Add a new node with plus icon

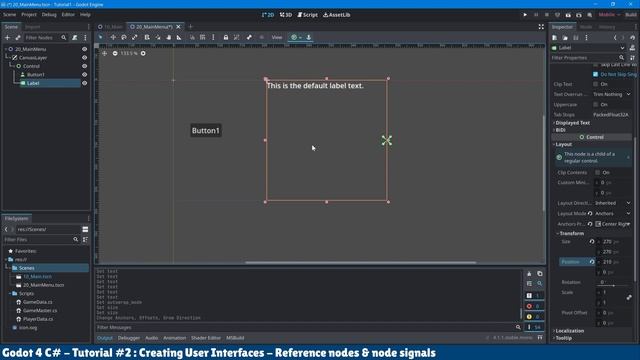[x=7, y=38]
